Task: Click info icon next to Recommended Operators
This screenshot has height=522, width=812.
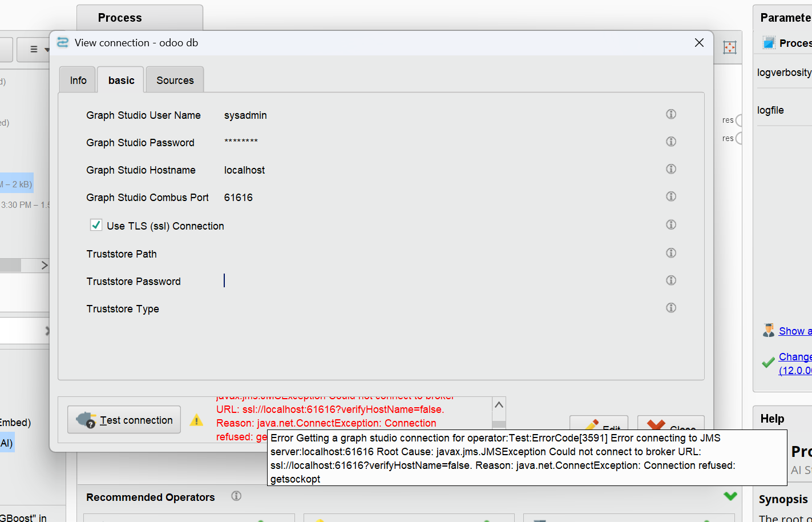Action: pyautogui.click(x=236, y=496)
